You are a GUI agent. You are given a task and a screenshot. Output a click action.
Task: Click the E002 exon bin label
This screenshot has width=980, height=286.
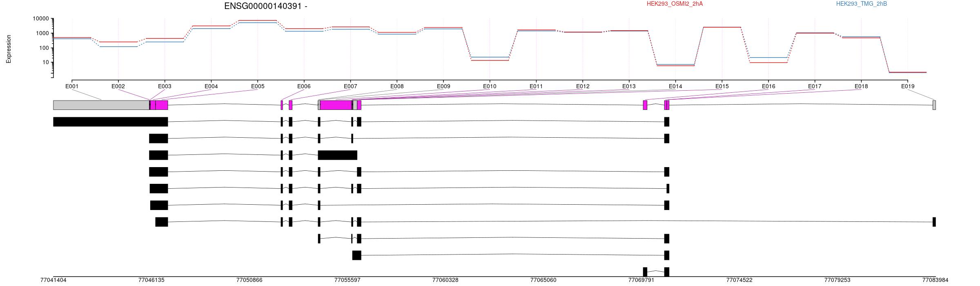pyautogui.click(x=118, y=86)
